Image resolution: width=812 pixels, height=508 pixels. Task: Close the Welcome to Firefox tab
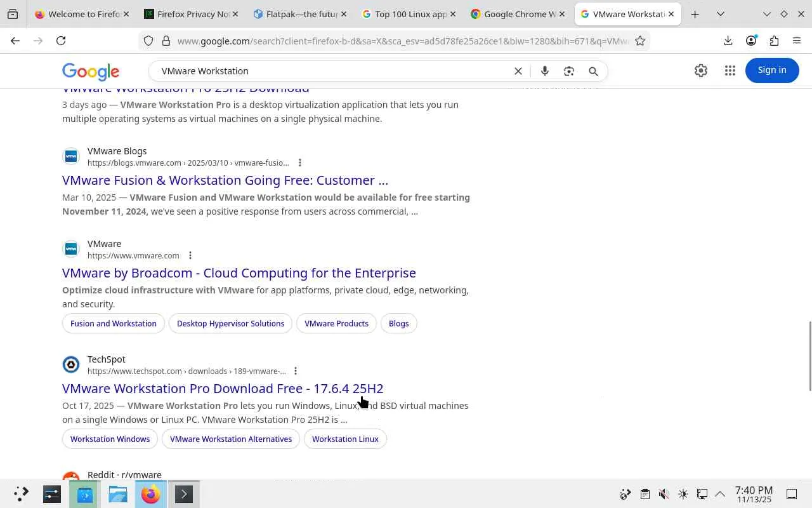click(126, 14)
